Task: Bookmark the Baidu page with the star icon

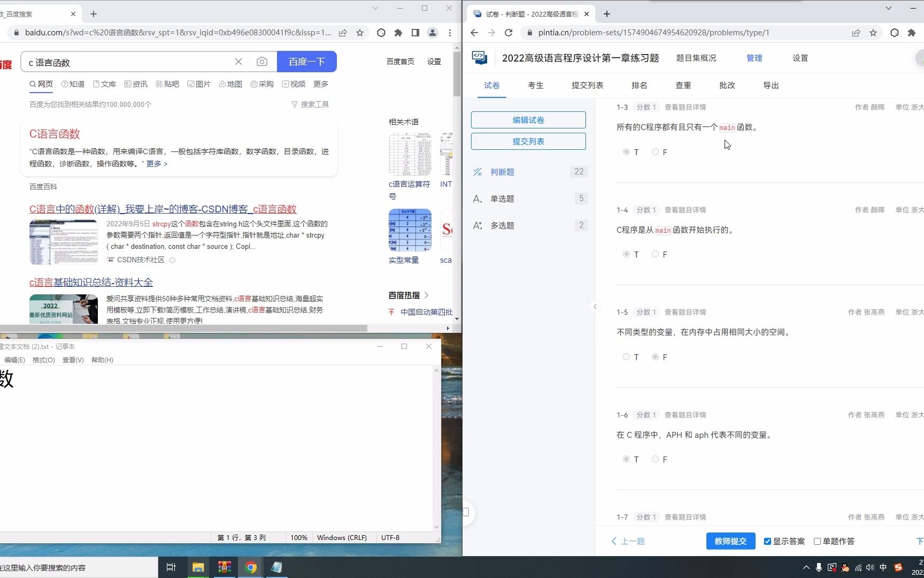Action: (360, 33)
